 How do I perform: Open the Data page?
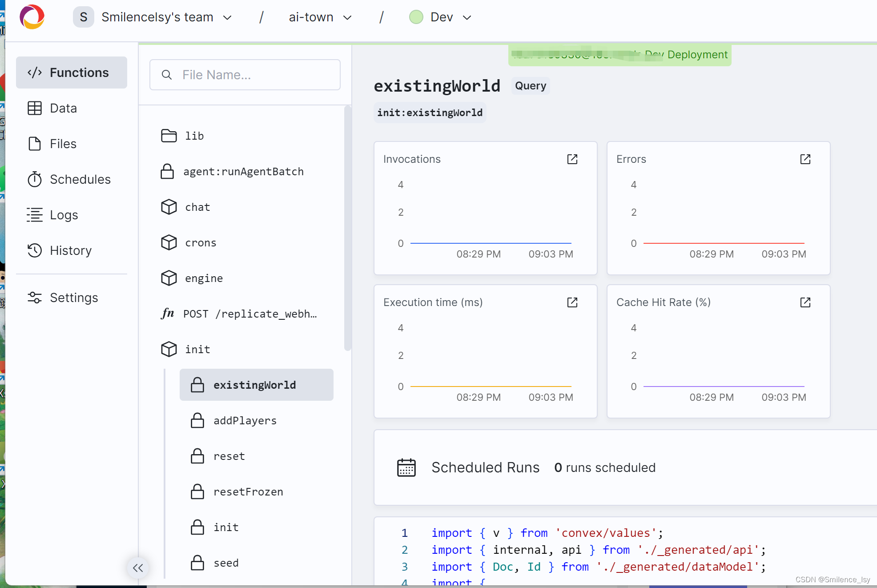[72, 108]
